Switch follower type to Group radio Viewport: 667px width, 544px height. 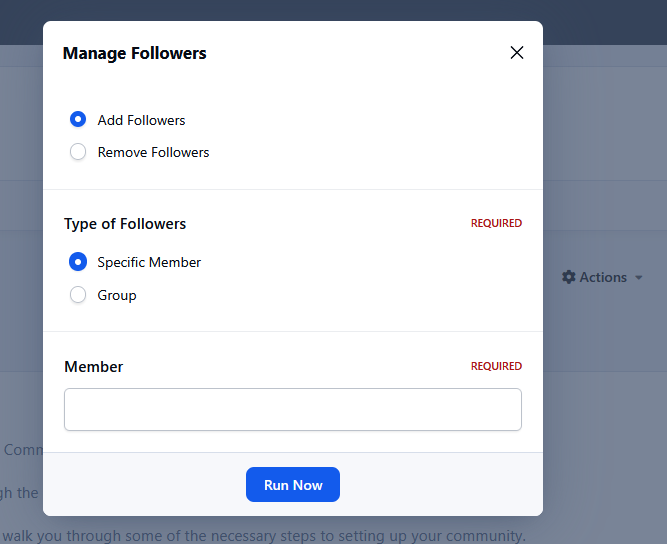[x=78, y=295]
